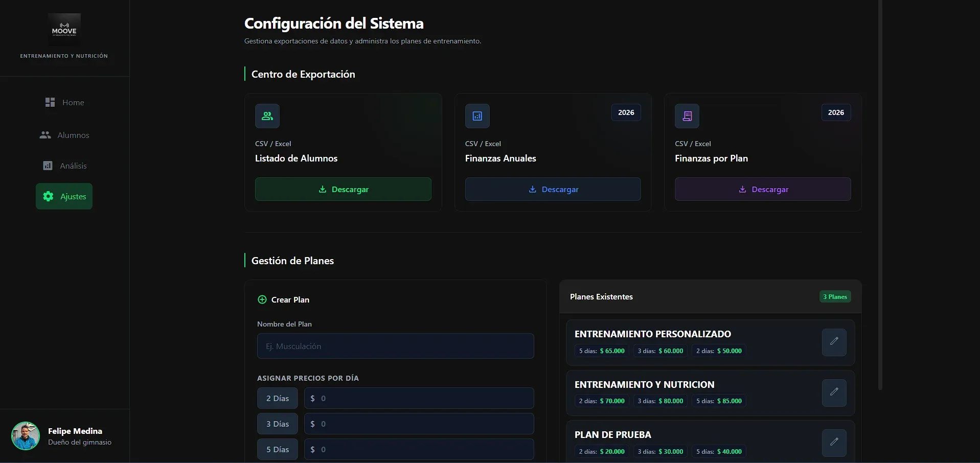
Task: Click the green users icon on Listado de Alumnos card
Action: pos(267,116)
